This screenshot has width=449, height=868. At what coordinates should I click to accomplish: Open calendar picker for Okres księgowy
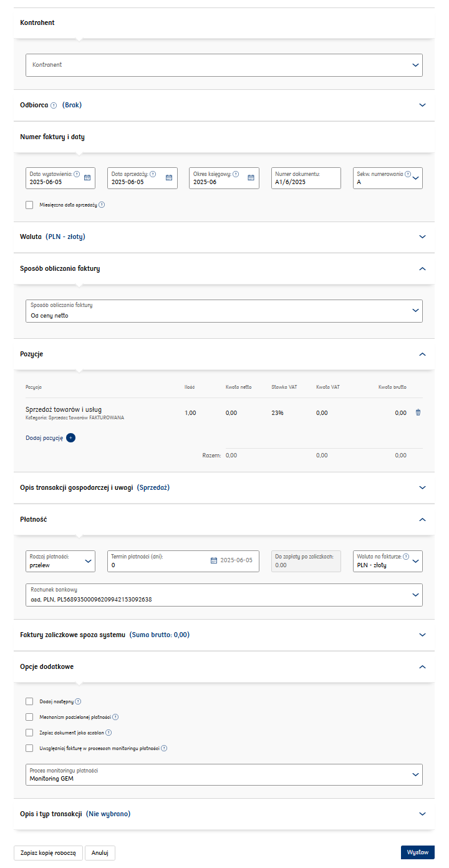point(251,178)
